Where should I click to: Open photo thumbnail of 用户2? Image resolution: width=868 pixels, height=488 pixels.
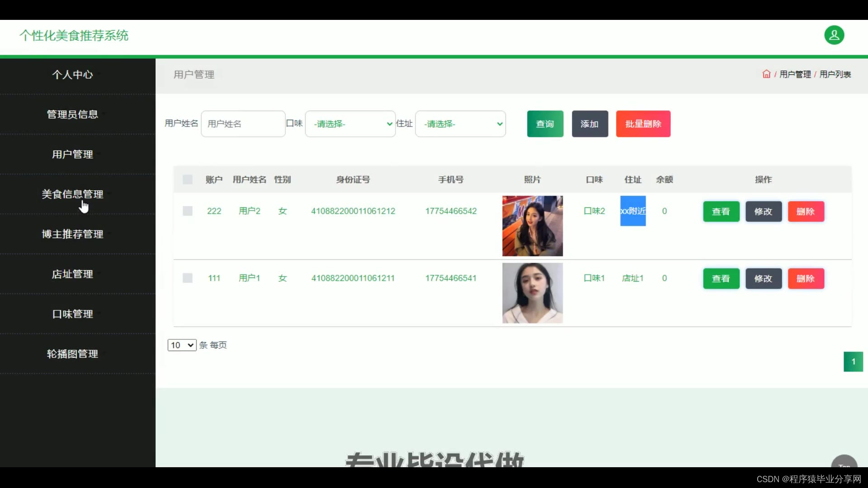click(x=532, y=226)
